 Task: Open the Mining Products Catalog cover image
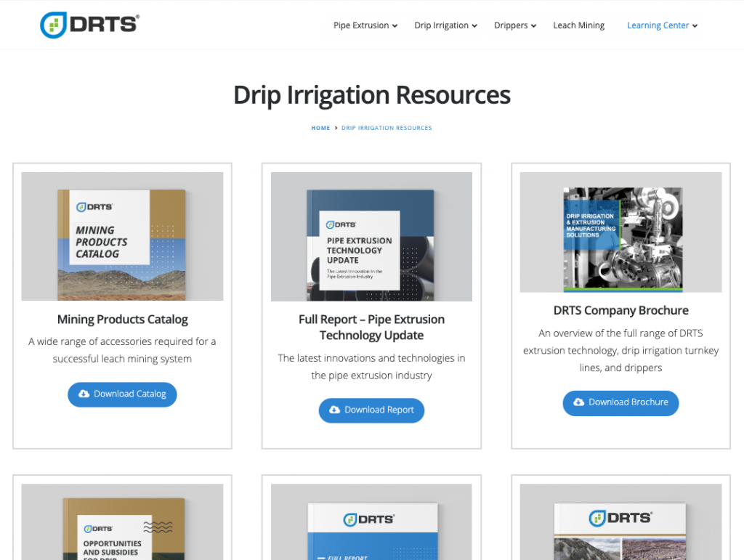122,236
